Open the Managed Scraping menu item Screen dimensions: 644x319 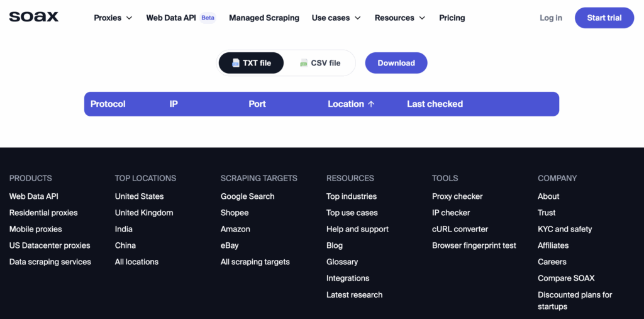tap(264, 18)
